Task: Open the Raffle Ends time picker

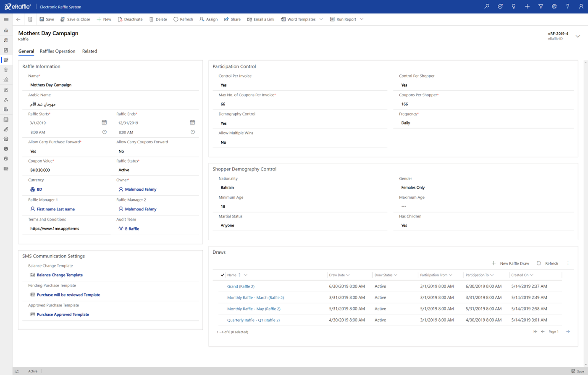Action: coord(192,132)
